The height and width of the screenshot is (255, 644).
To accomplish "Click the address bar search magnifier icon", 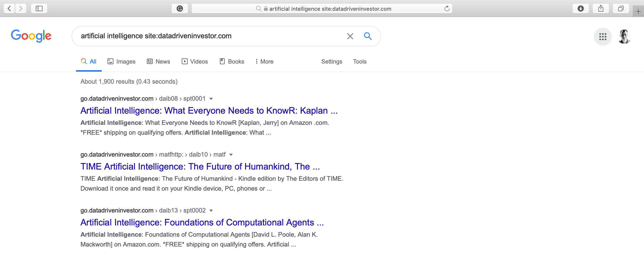I will (x=258, y=9).
